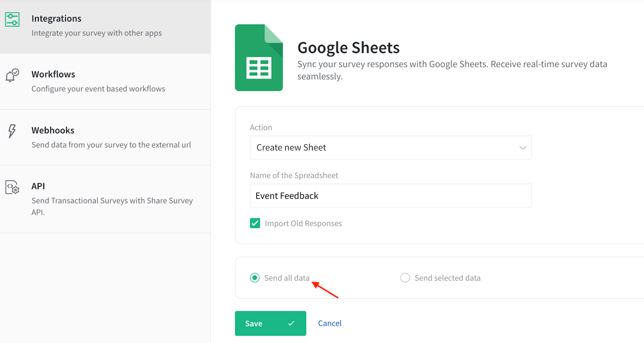Click the 'Name of the Spreadsheet' label

tap(294, 176)
